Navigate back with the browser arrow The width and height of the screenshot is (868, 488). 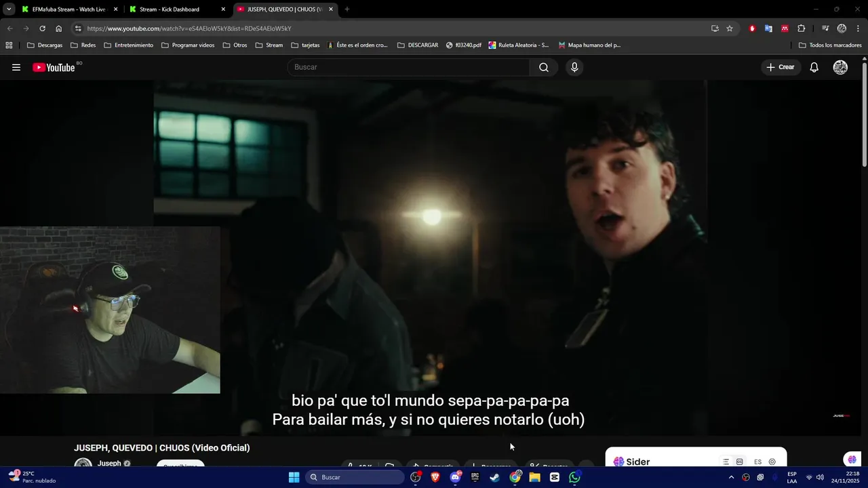coord(9,28)
